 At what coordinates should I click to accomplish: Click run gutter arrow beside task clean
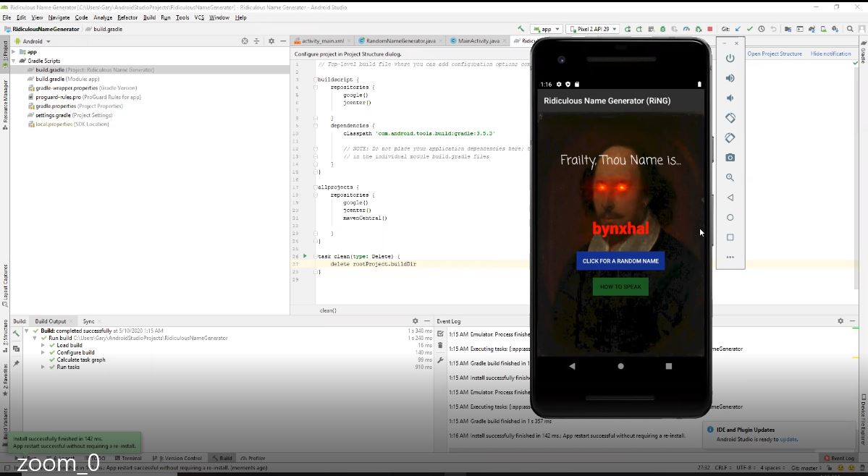click(x=305, y=257)
